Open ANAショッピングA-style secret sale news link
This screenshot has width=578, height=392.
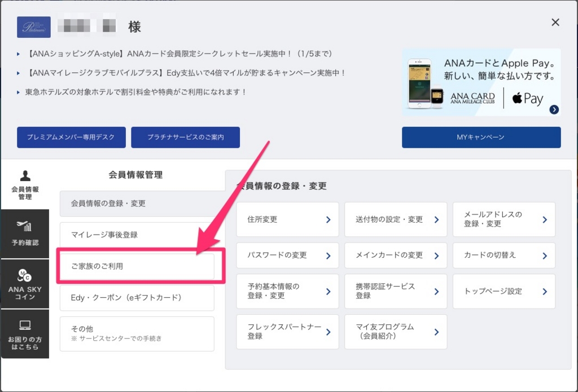click(x=180, y=54)
